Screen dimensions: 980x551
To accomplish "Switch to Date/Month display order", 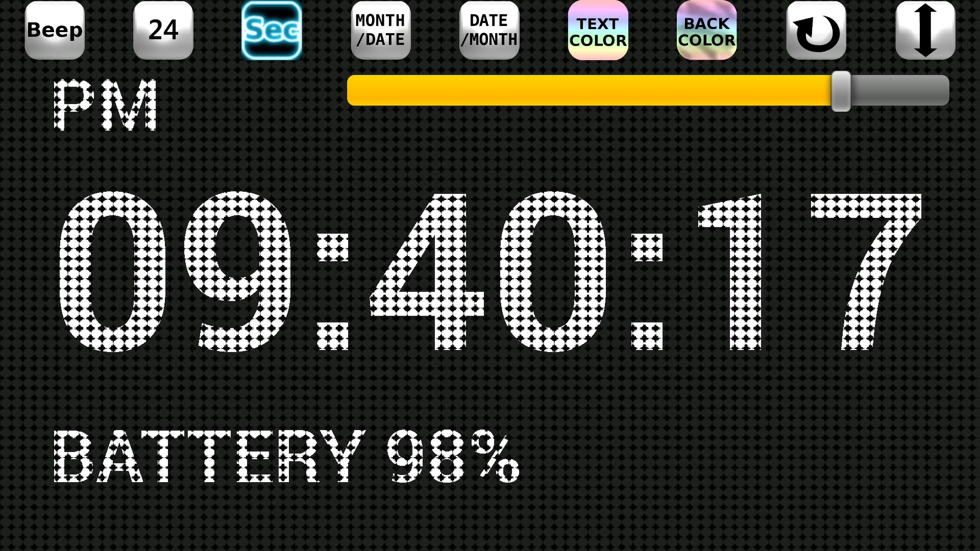I will click(490, 30).
